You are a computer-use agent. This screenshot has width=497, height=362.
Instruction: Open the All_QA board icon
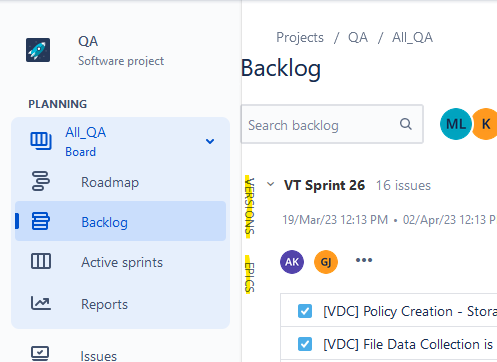click(x=41, y=141)
